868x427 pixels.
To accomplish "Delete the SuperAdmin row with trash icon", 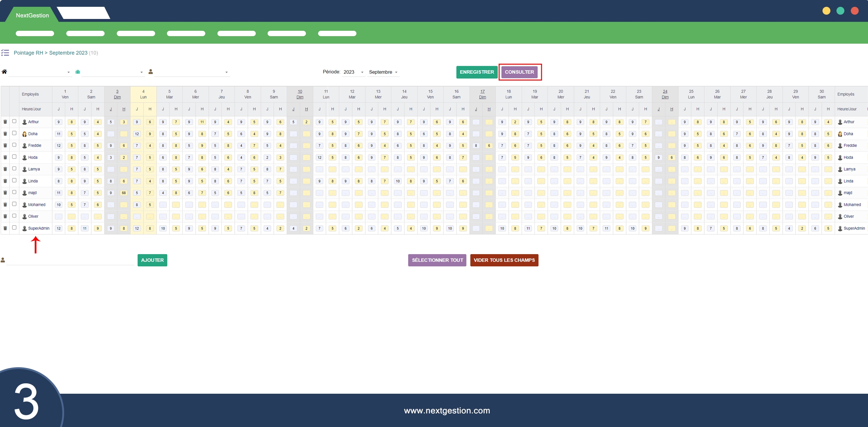I will pos(5,228).
